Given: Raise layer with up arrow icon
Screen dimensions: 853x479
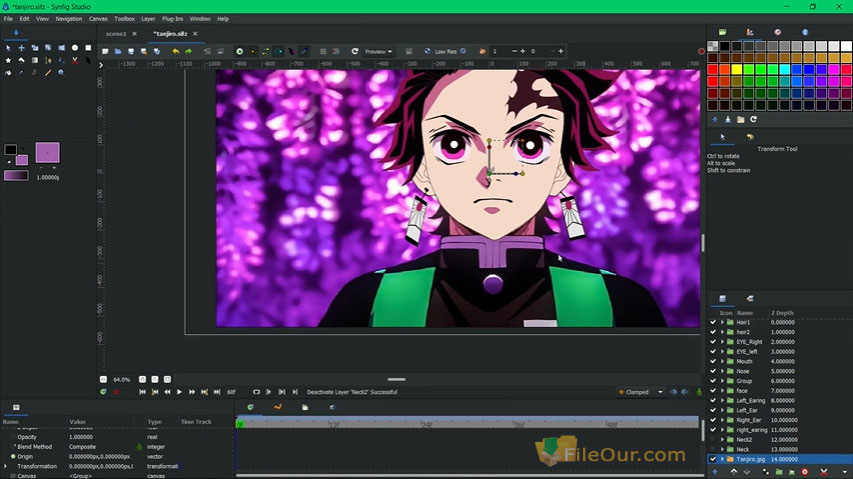Looking at the screenshot, I should coord(734,472).
